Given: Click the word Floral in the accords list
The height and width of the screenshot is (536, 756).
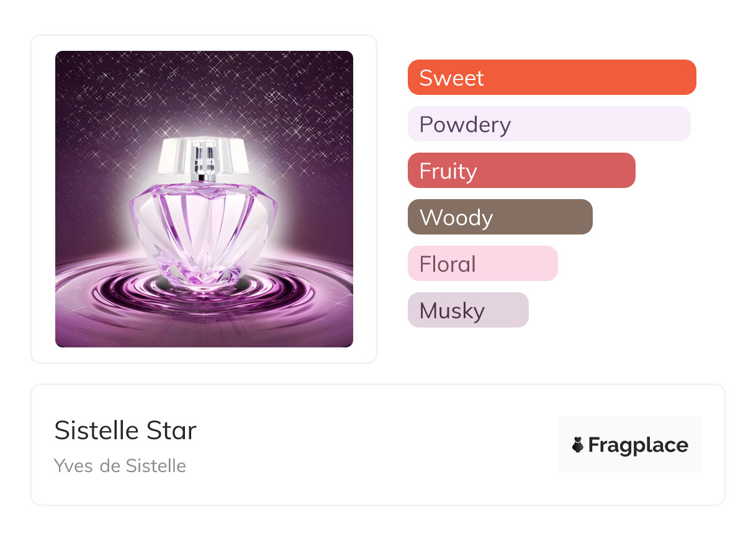Looking at the screenshot, I should (x=448, y=264).
